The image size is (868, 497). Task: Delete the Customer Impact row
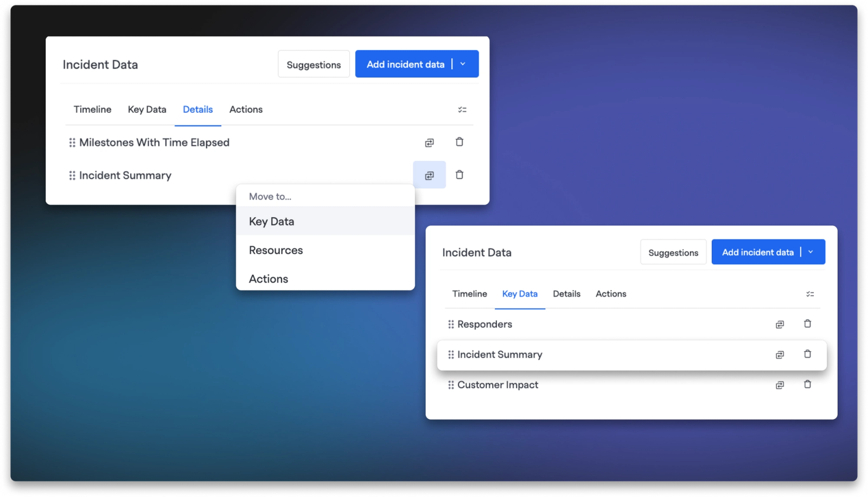coord(807,384)
